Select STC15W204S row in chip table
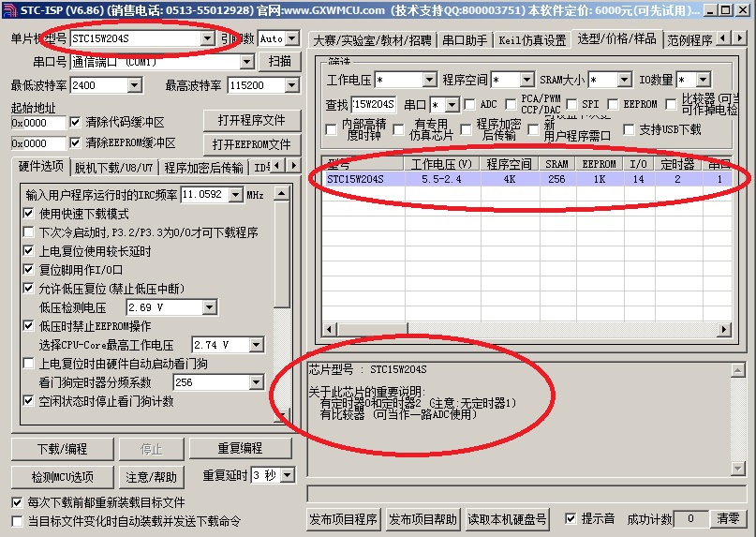Screen dimensions: 756x537 (527, 179)
